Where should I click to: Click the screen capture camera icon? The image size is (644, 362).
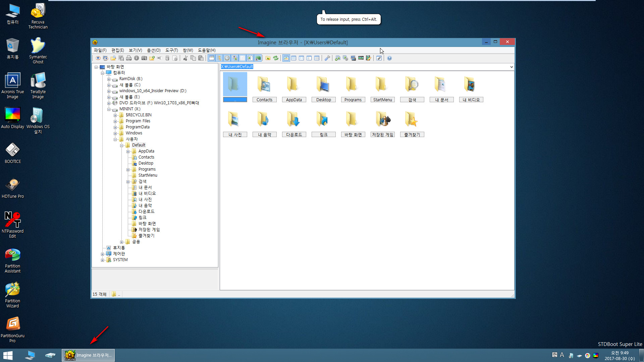pos(353,58)
